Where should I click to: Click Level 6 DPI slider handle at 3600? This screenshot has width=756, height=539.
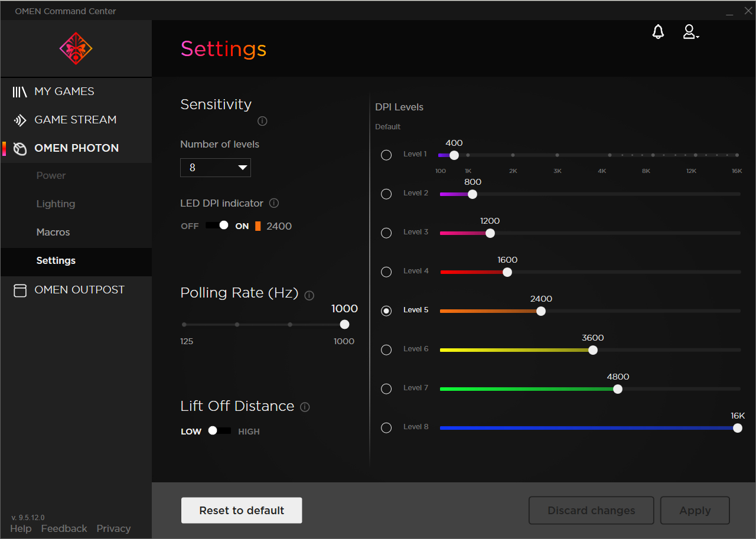point(593,350)
